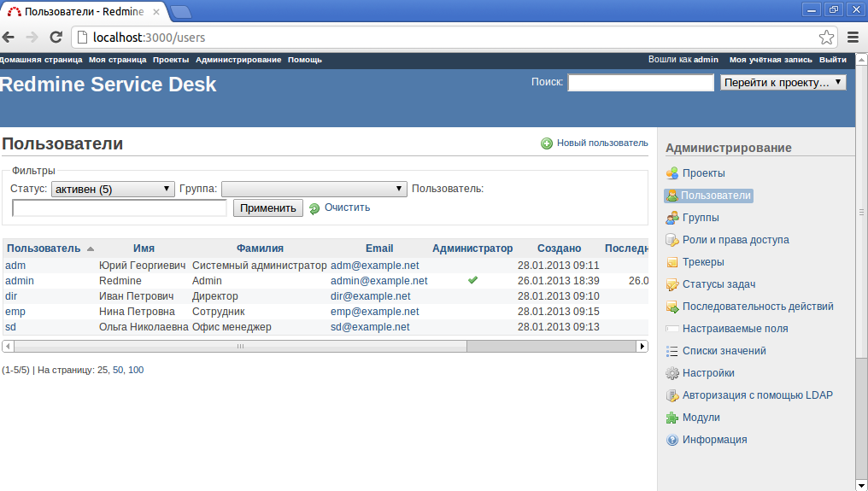The width and height of the screenshot is (868, 491).
Task: Focus the Пользователь filter text field
Action: click(120, 208)
